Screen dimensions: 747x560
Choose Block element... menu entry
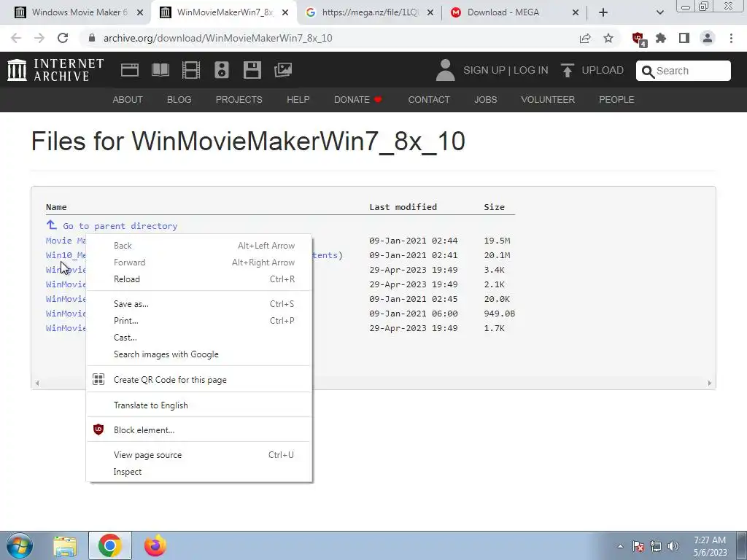(199, 430)
